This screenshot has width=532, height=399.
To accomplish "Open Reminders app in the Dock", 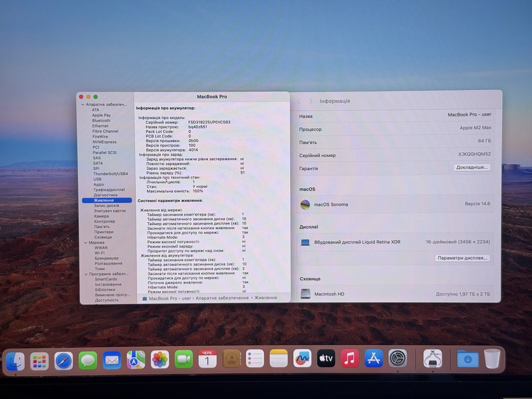I will coord(255,358).
